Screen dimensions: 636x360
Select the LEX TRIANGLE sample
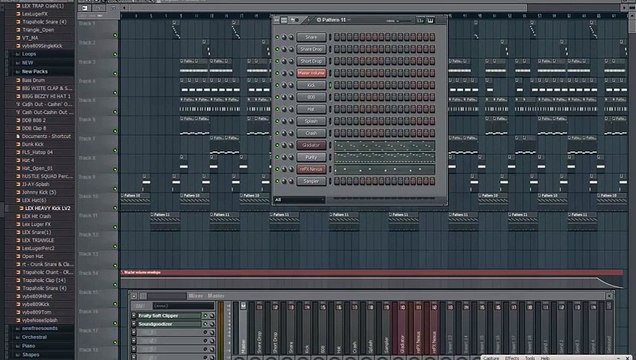(38, 240)
